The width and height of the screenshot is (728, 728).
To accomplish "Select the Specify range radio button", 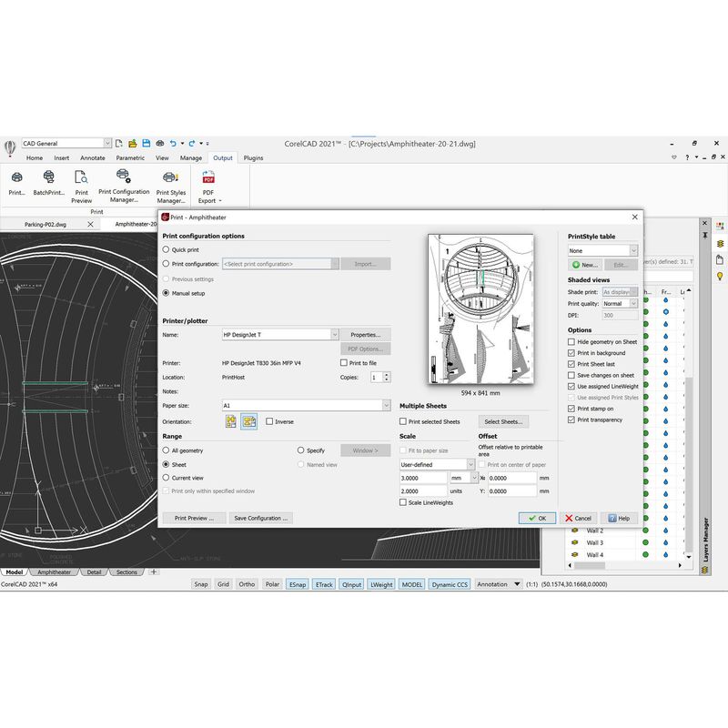I will (300, 450).
